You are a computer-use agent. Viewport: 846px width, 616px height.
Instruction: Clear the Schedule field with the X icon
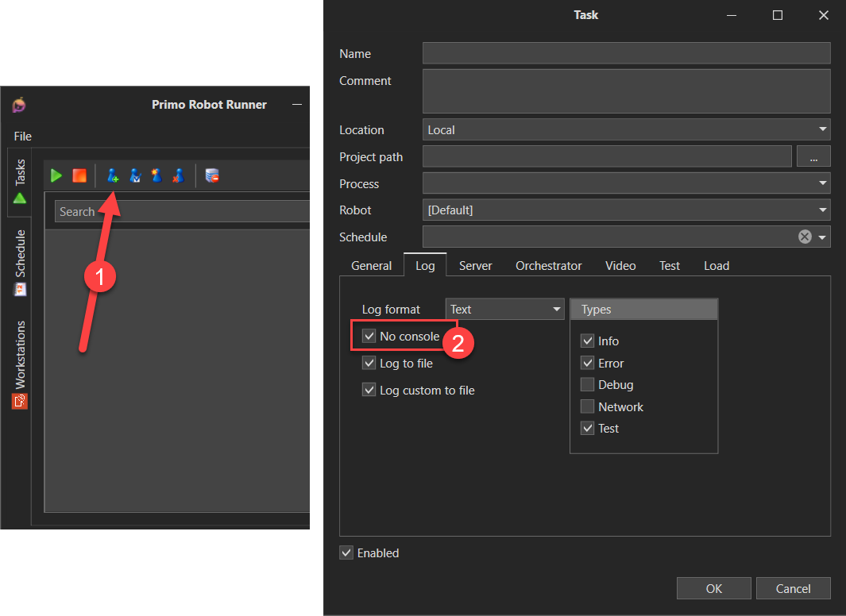pos(805,237)
